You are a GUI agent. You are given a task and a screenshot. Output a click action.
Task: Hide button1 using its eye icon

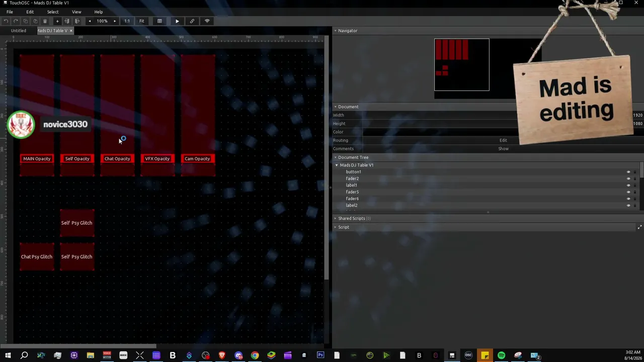[628, 172]
